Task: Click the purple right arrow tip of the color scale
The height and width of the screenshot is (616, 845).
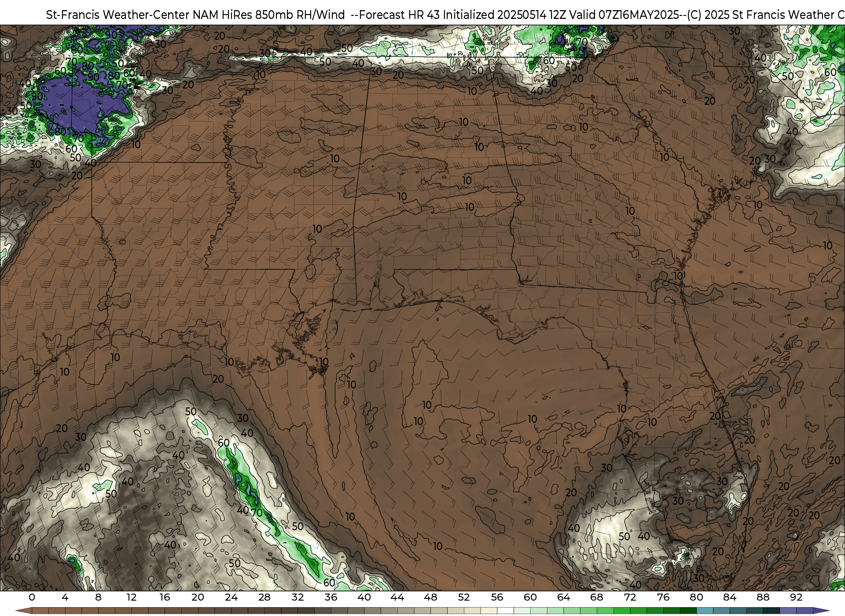Action: tap(821, 610)
